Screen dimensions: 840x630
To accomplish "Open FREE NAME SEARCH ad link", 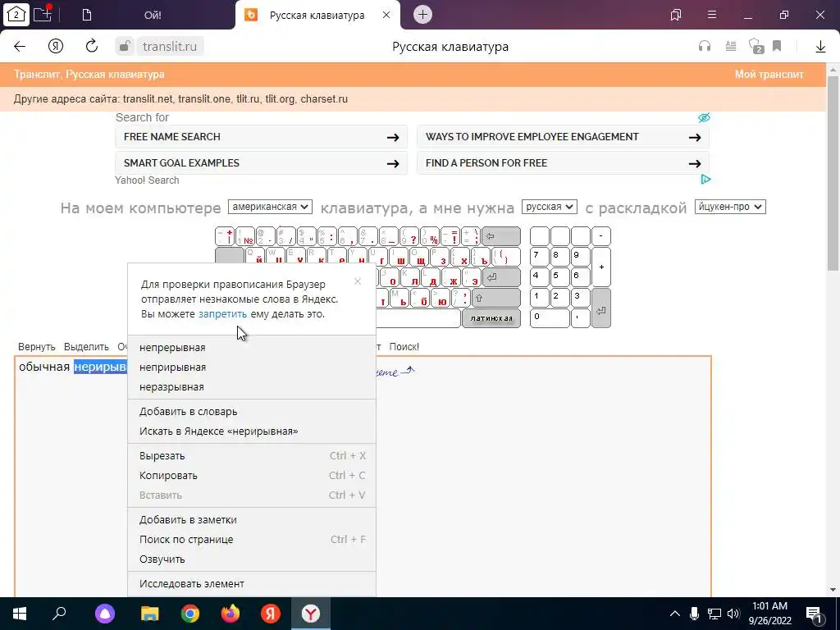I will [x=262, y=137].
